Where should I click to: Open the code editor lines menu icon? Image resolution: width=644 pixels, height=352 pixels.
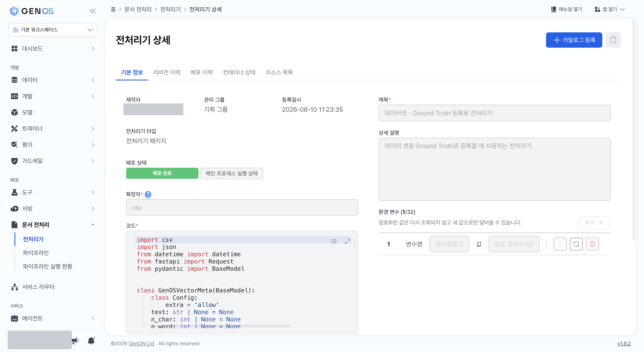334,241
